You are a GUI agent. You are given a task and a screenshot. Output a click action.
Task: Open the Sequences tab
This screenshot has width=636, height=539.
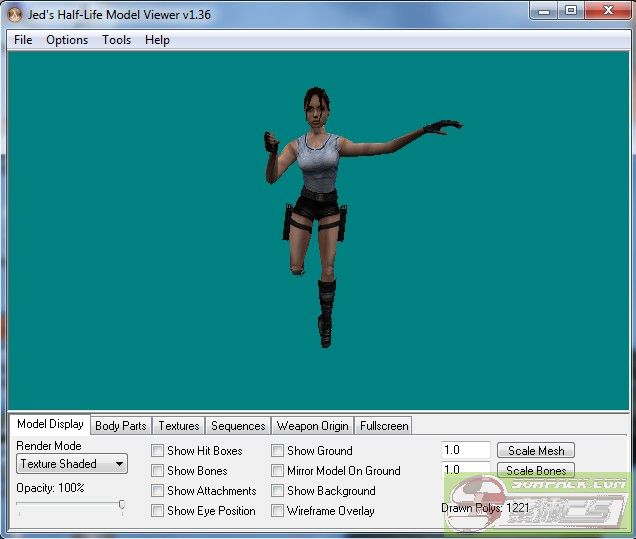238,426
